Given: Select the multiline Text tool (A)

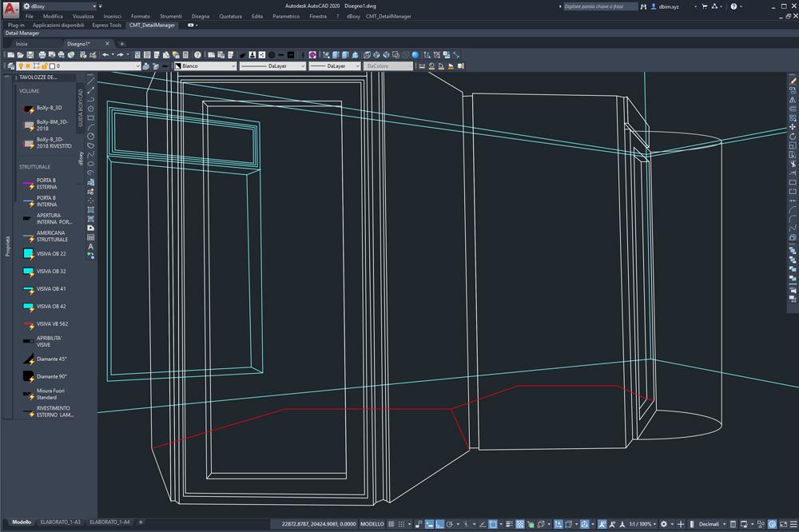Looking at the screenshot, I should pyautogui.click(x=91, y=247).
